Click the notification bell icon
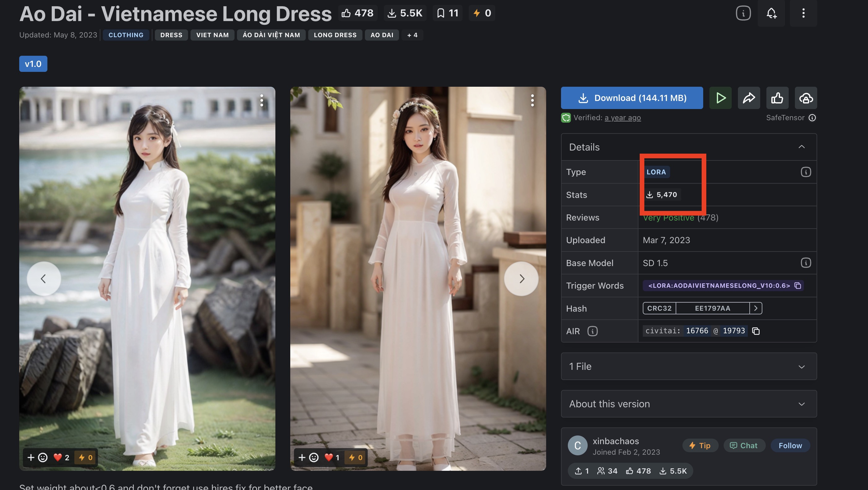 coord(771,13)
